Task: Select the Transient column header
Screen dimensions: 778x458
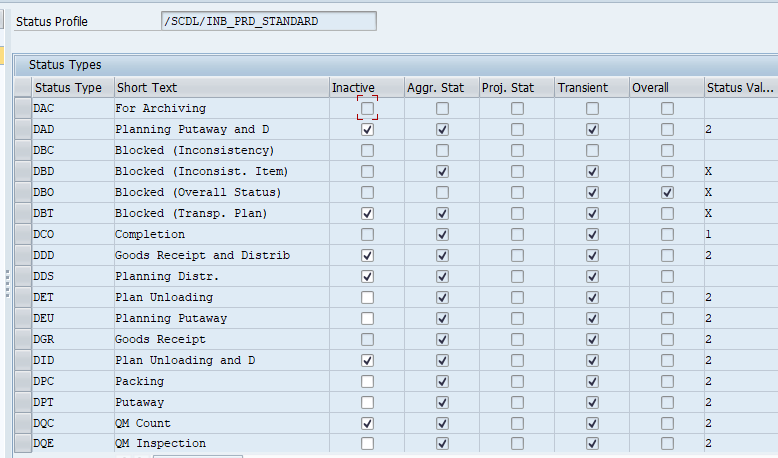Action: coord(582,88)
